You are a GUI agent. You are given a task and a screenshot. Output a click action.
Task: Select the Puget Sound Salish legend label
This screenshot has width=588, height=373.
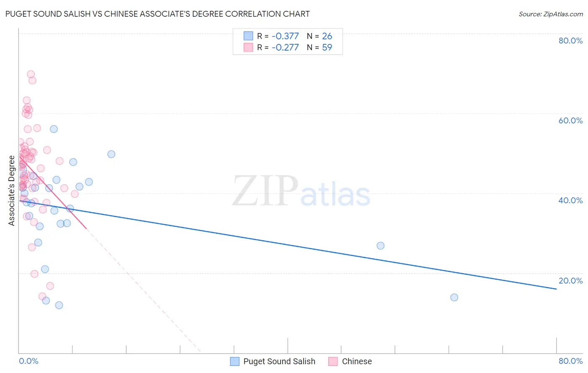click(x=279, y=361)
